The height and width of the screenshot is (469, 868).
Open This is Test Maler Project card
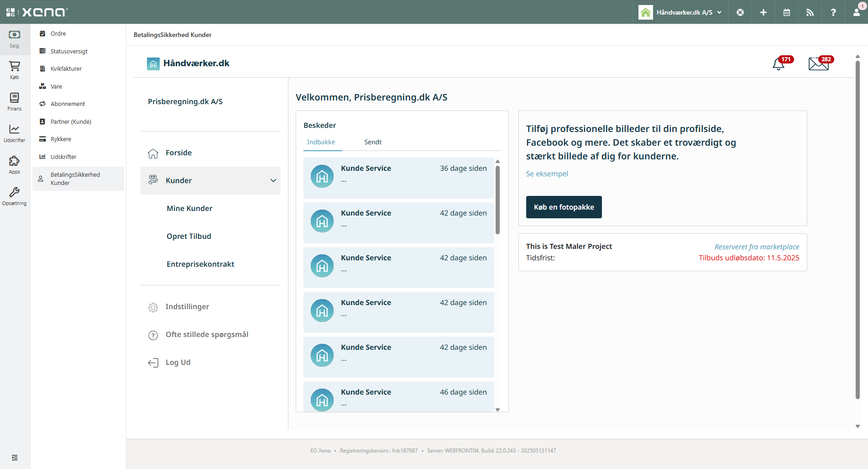tap(663, 252)
